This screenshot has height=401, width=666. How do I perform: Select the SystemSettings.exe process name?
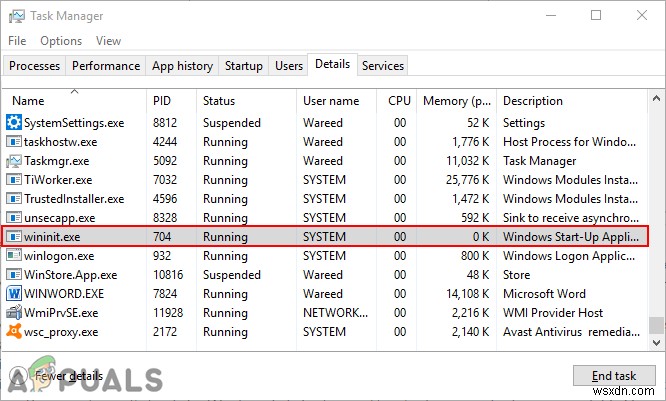(x=74, y=123)
